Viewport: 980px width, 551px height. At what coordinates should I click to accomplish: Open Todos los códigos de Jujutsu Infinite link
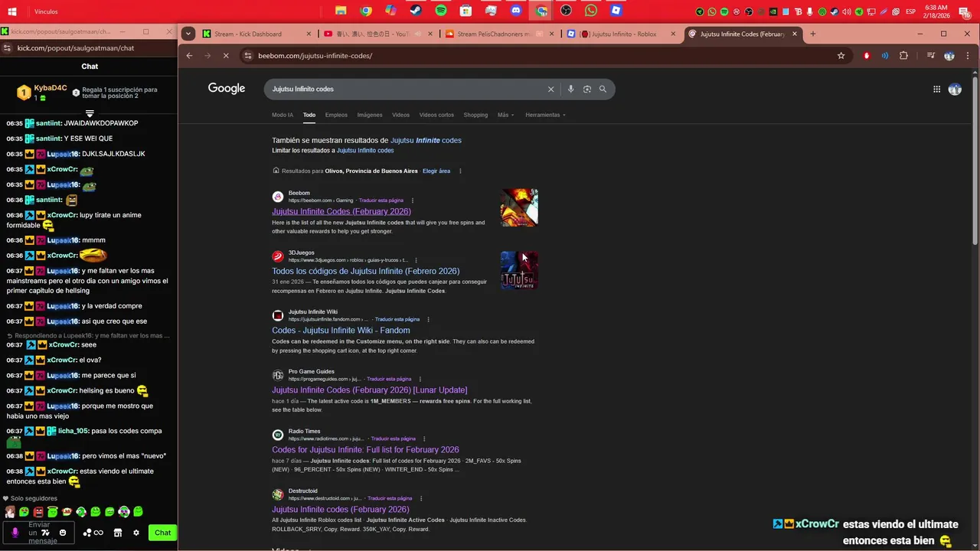(366, 271)
